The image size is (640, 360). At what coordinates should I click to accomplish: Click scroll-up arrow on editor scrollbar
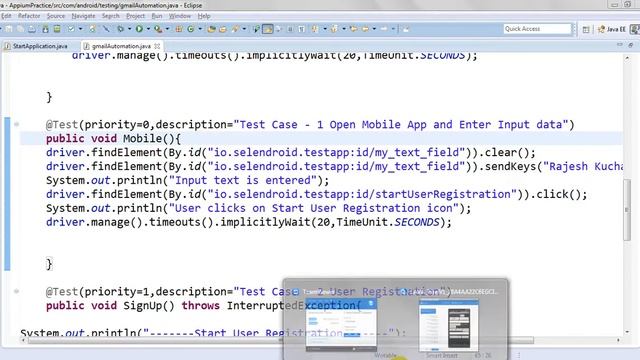[627, 58]
